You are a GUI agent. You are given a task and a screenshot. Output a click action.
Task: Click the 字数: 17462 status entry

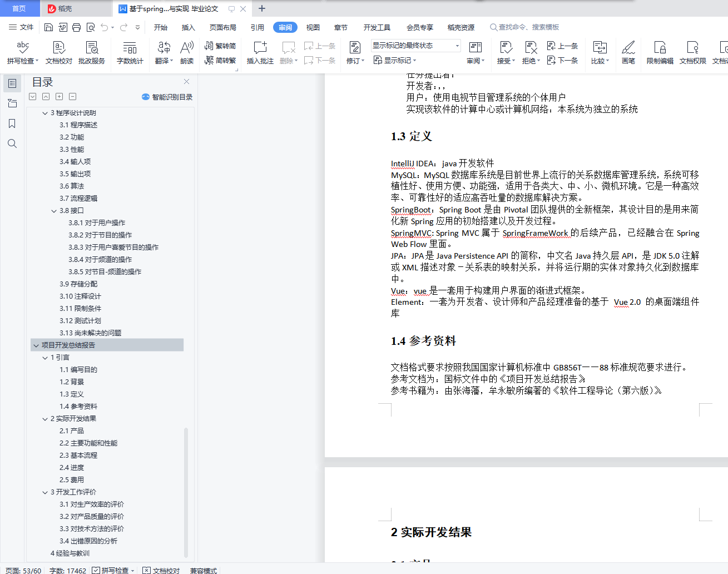[68, 570]
